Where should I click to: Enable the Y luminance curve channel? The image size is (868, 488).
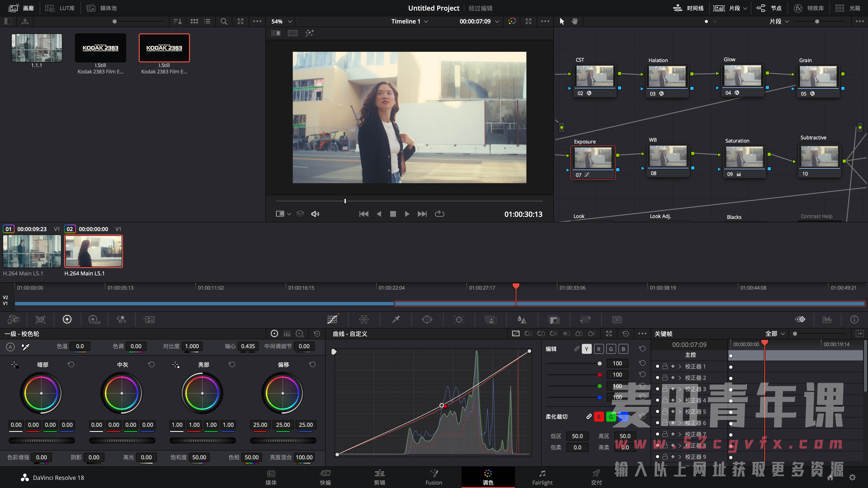586,349
